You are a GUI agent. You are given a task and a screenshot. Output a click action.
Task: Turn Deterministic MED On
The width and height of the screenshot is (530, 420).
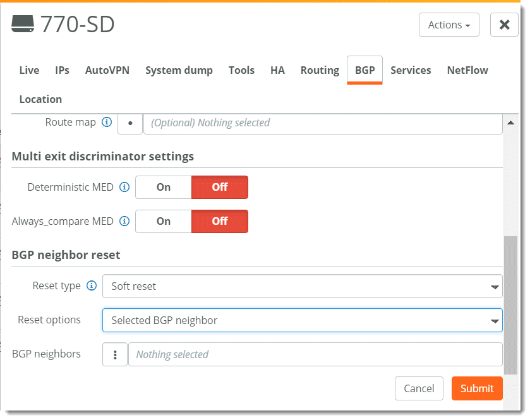(x=164, y=187)
